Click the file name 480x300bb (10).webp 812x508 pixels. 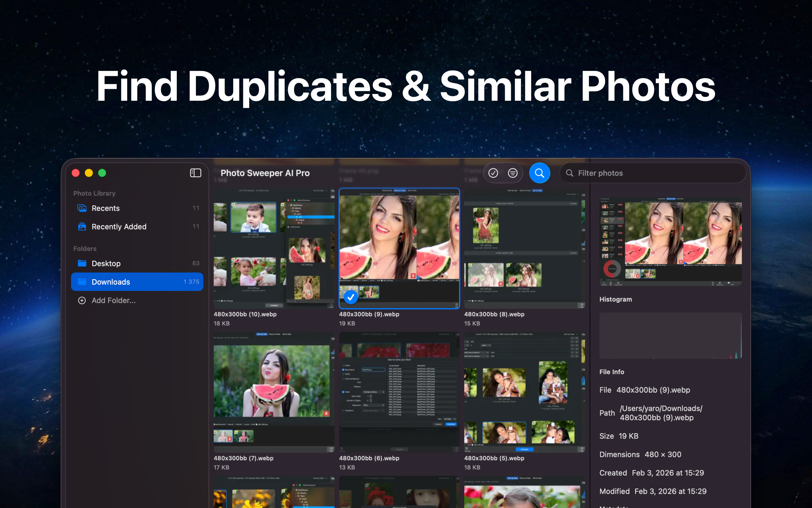[x=245, y=314]
